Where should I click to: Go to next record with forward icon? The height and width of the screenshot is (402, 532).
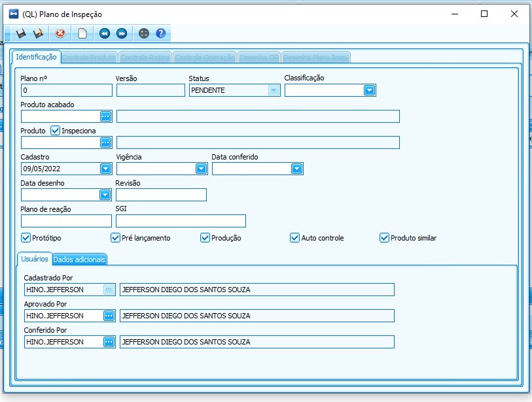(122, 33)
